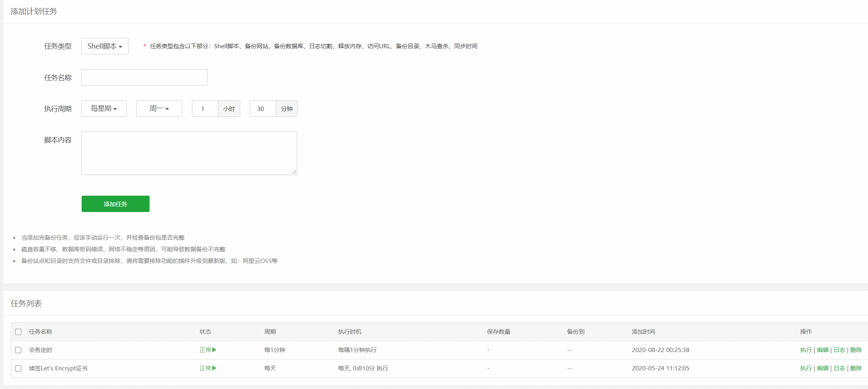This screenshot has width=868, height=389.
Task: Click the 分钟 unit label
Action: click(x=287, y=109)
